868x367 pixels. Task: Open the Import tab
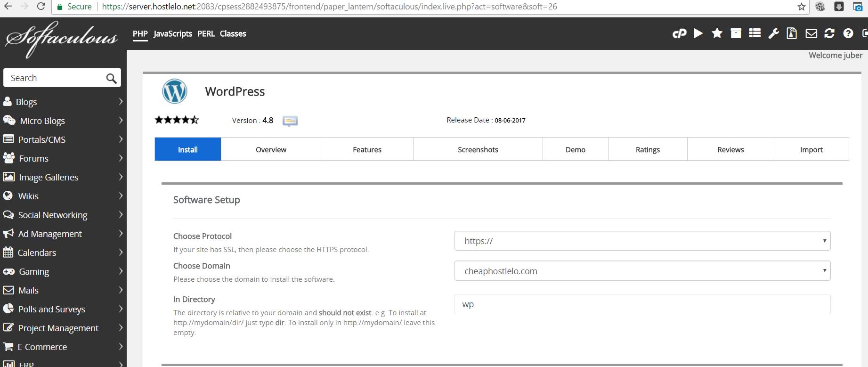811,149
